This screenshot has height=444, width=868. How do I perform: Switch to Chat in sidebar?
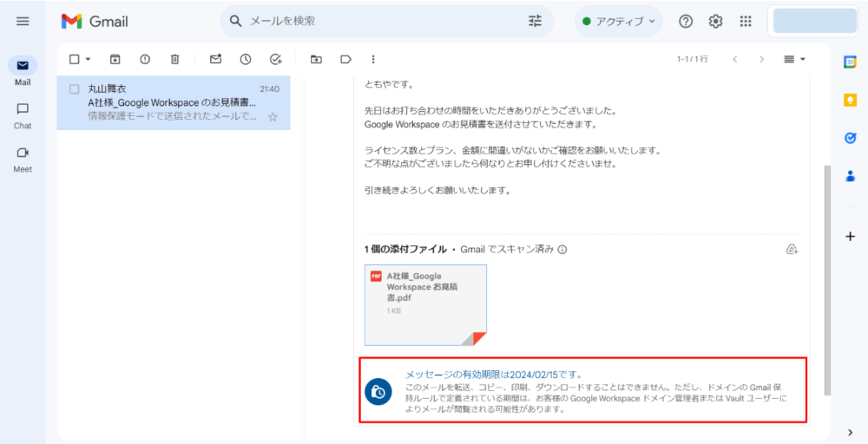23,115
